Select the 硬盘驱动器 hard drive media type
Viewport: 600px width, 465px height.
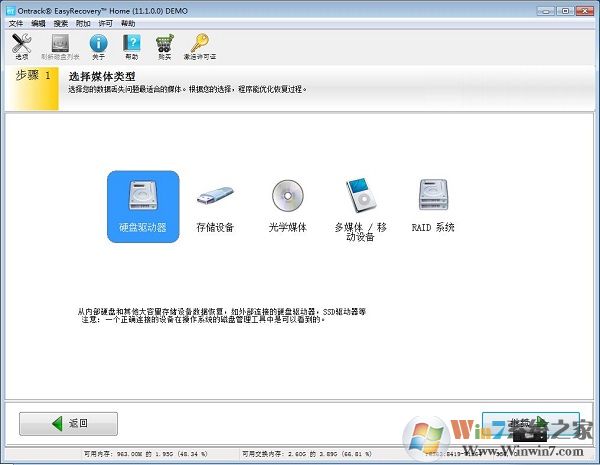pos(143,205)
